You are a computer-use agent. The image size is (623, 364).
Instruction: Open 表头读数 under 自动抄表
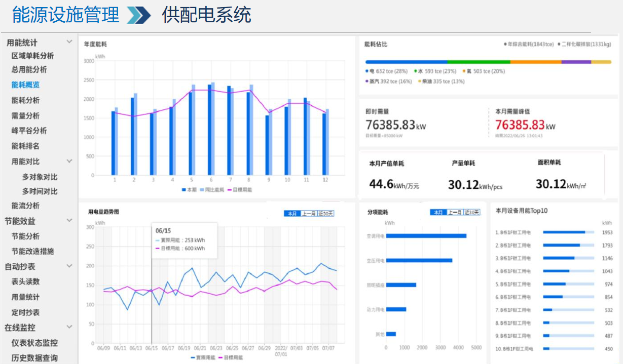(26, 282)
